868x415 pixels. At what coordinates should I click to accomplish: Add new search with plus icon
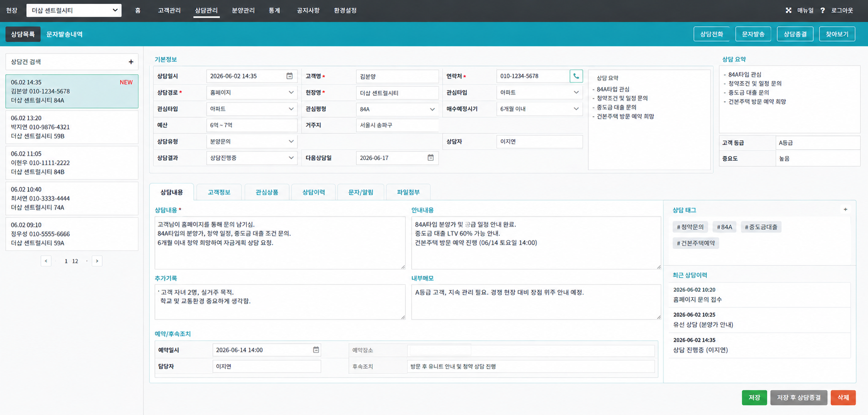tap(131, 62)
